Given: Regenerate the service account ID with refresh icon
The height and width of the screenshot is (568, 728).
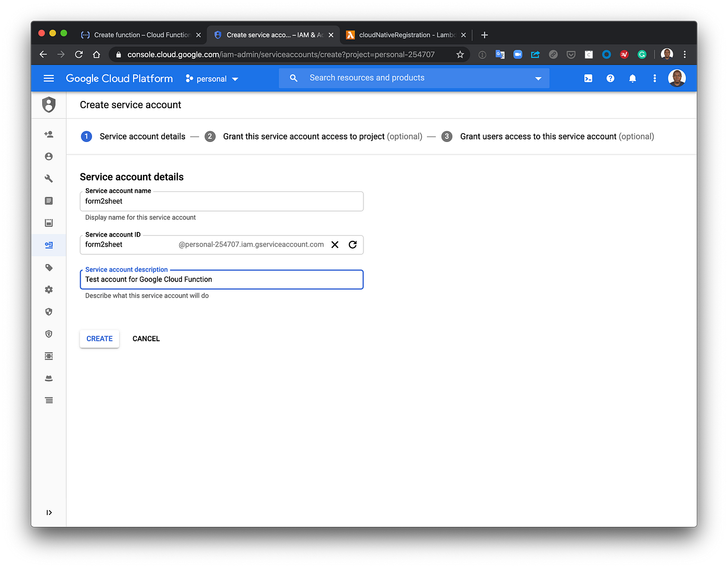Looking at the screenshot, I should click(x=353, y=244).
